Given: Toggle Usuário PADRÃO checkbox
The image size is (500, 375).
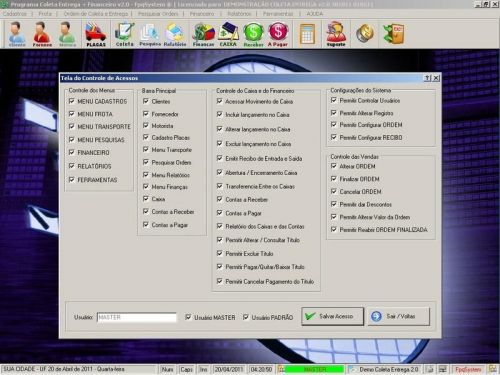Looking at the screenshot, I should point(246,317).
